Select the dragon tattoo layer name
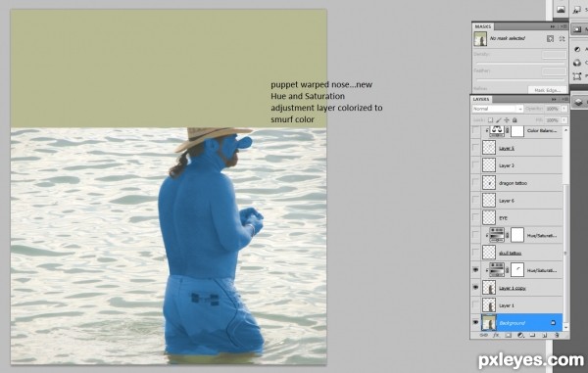Viewport: 588px width, 373px height. pos(513,183)
